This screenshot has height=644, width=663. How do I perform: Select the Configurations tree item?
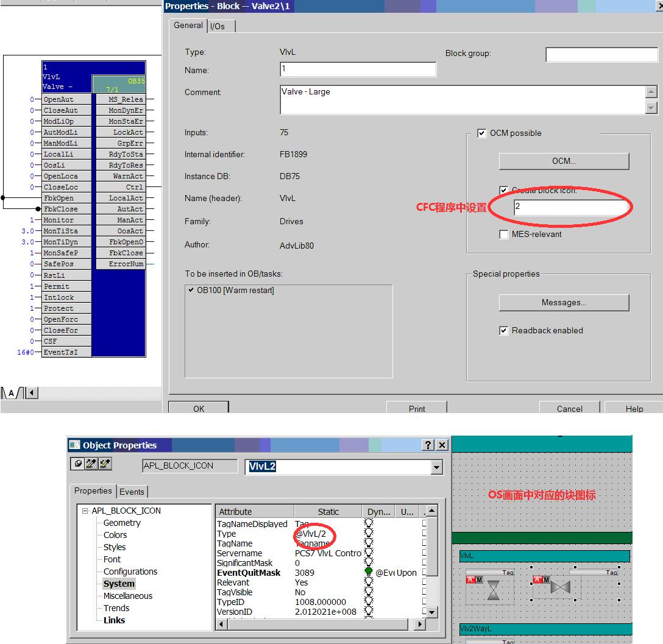[130, 571]
